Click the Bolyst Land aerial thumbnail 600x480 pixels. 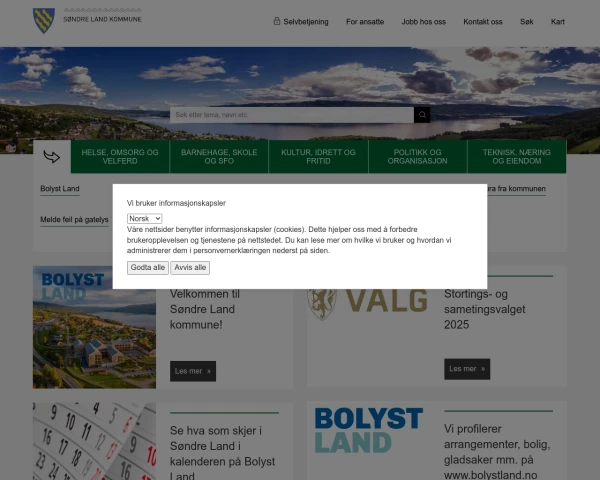[94, 327]
